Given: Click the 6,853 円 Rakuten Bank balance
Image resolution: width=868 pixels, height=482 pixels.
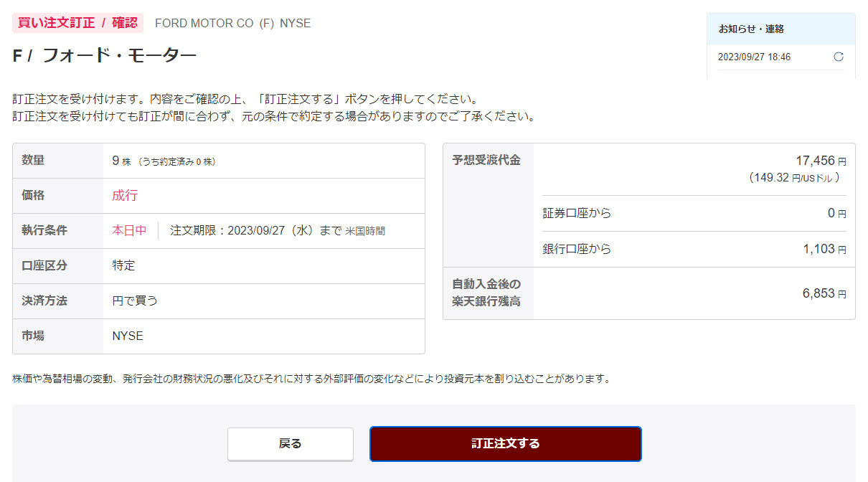Looking at the screenshot, I should [824, 293].
